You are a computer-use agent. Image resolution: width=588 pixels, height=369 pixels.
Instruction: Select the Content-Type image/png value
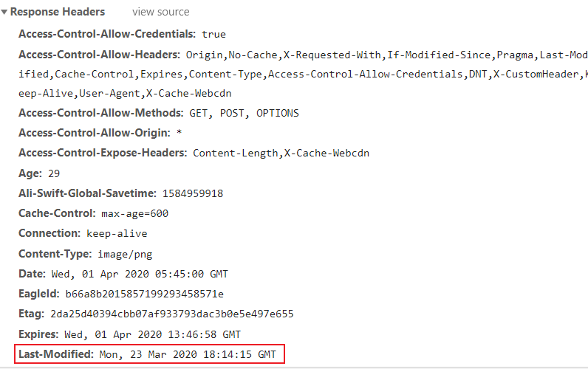tap(126, 254)
